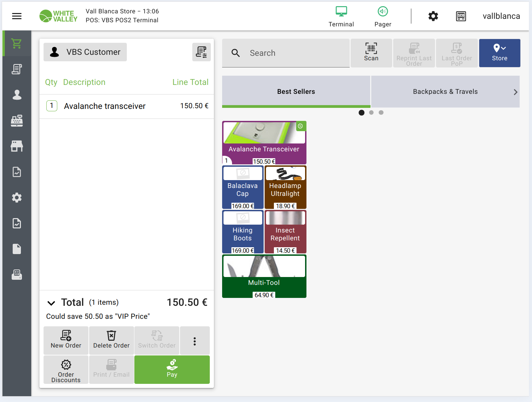
Task: Open the hamburger main menu
Action: coord(17,16)
